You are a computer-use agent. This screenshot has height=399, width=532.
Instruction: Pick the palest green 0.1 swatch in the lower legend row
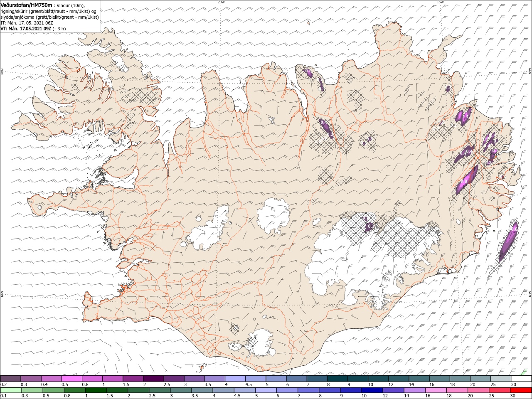10,390
